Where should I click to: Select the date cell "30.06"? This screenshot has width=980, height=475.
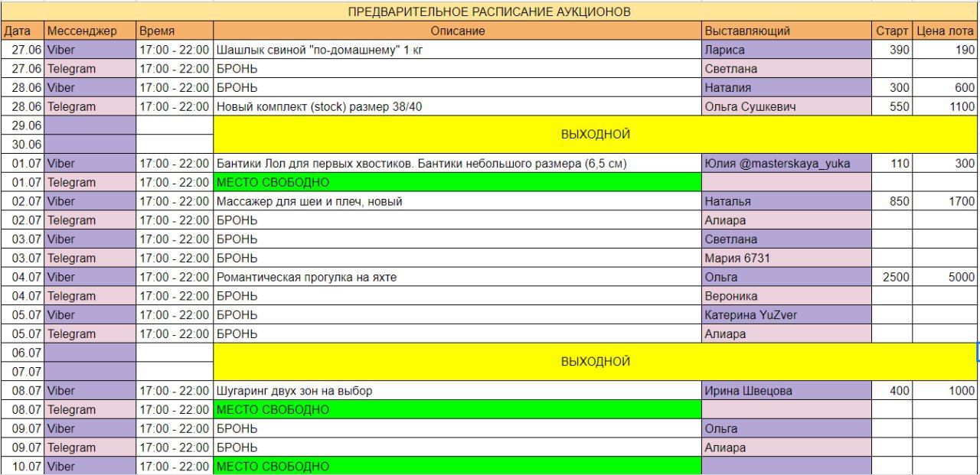22,145
